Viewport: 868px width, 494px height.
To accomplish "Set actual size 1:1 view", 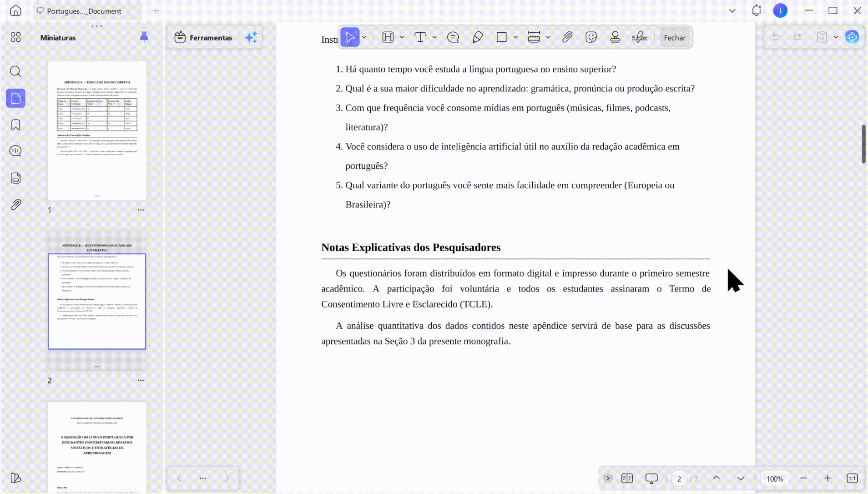I will 852,478.
